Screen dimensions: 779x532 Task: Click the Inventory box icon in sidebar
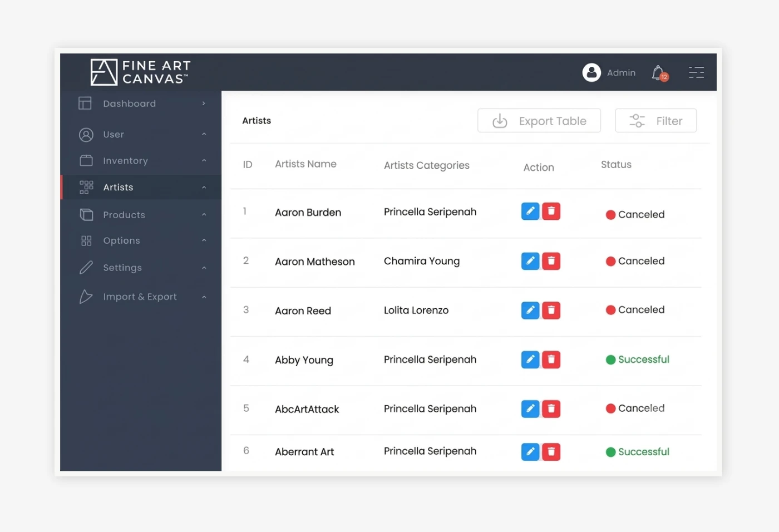click(86, 161)
